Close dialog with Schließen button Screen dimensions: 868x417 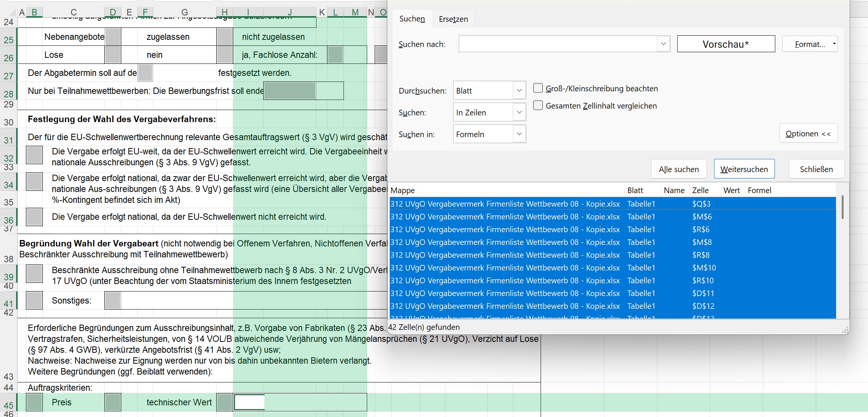tap(816, 169)
